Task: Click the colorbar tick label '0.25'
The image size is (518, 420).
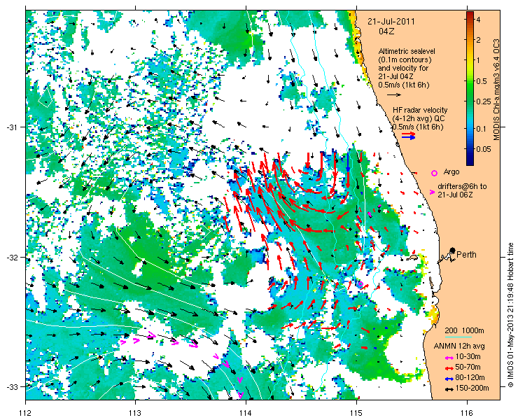Action: point(483,101)
